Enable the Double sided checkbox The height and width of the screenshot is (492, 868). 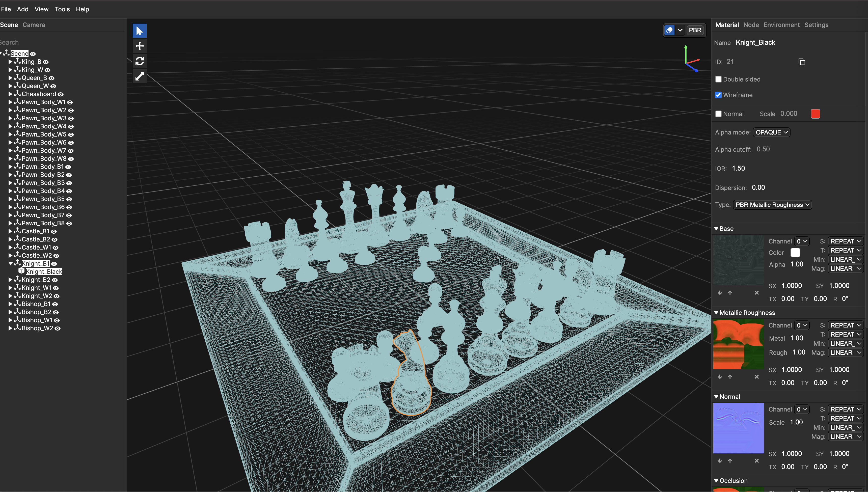point(718,79)
